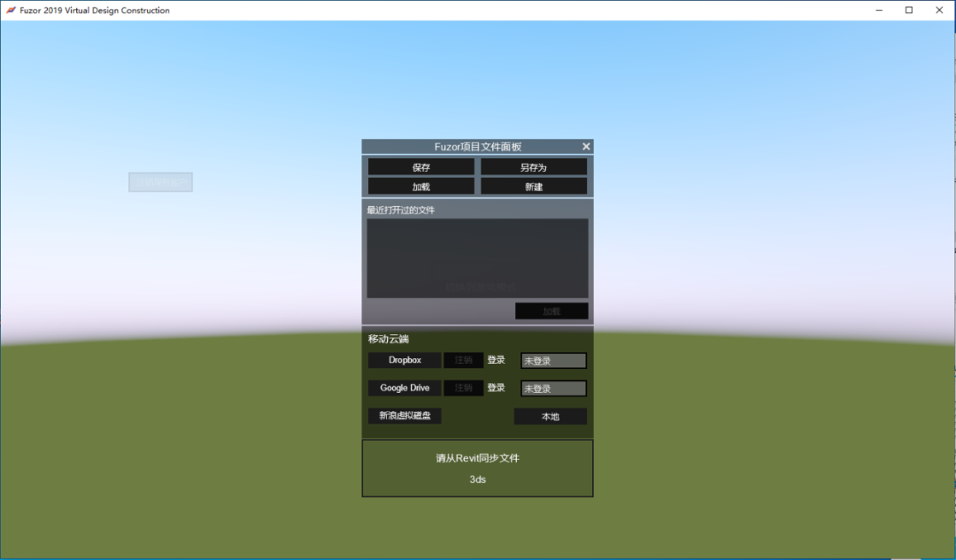Click the 另存为 (Save As) button

[x=534, y=167]
